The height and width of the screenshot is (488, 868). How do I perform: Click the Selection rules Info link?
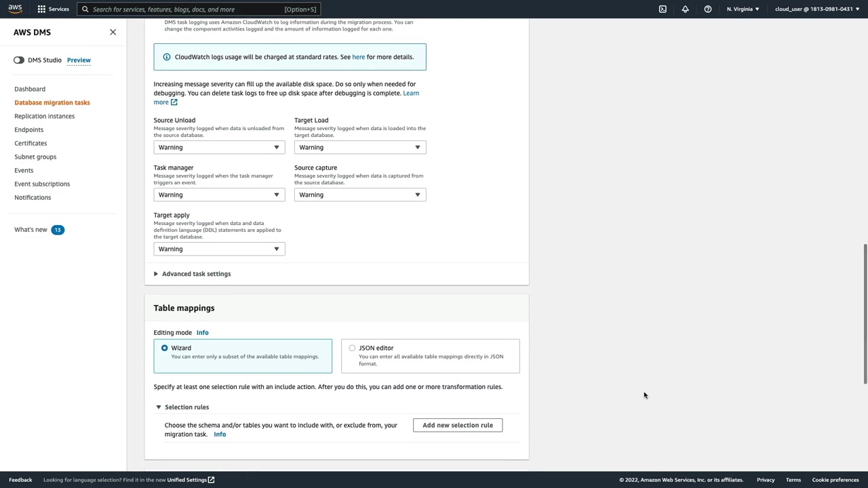(x=220, y=434)
